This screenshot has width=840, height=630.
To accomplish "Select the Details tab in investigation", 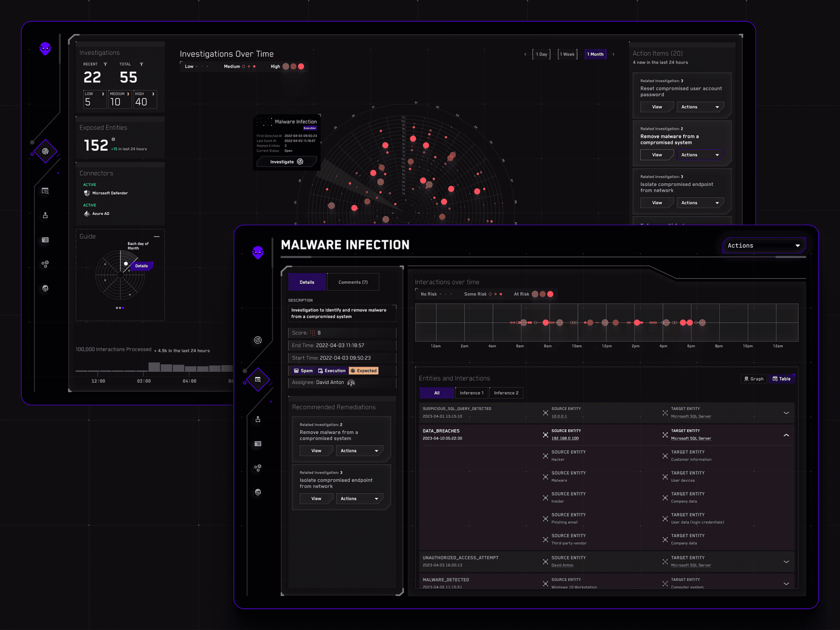I will [x=306, y=282].
